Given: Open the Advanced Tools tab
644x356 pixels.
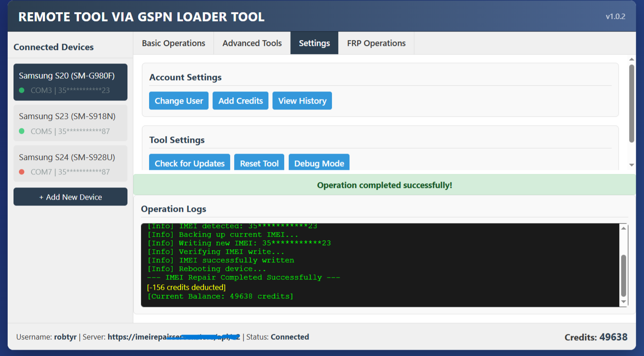Looking at the screenshot, I should click(252, 43).
